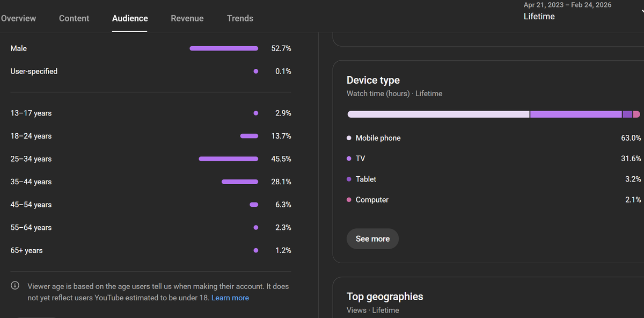Click the '65+ years' label
Screen dimensions: 644x318
[26, 250]
